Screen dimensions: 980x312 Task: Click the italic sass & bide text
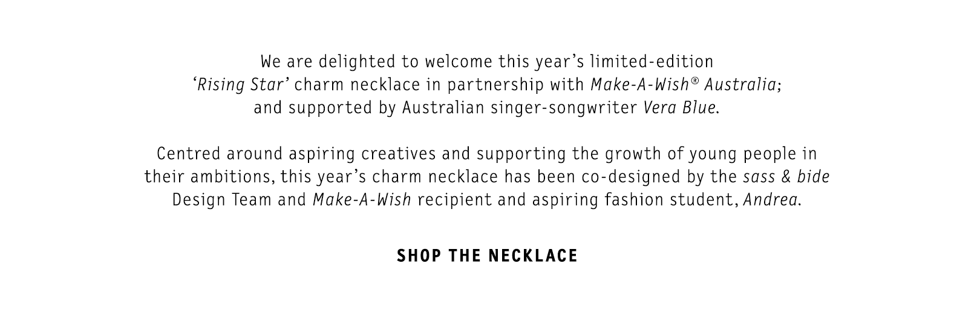tap(786, 177)
